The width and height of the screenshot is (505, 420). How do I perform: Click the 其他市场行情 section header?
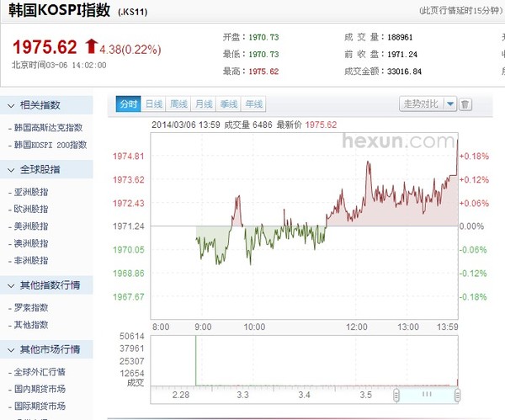tap(46, 349)
